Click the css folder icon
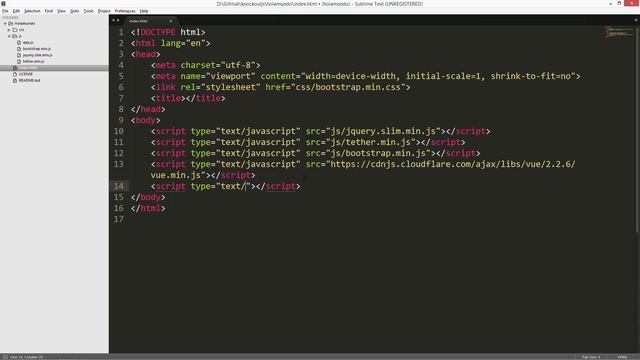640x360 pixels. (15, 30)
